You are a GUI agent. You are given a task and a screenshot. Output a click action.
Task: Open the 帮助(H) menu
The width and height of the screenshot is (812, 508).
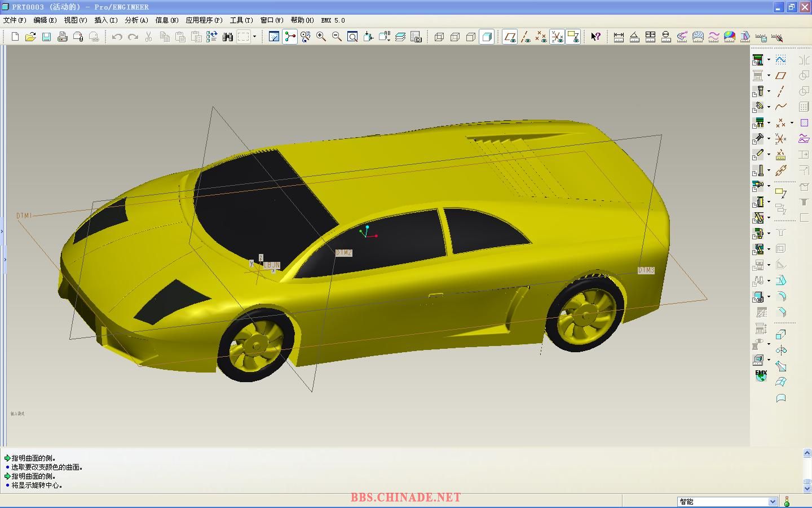point(302,20)
